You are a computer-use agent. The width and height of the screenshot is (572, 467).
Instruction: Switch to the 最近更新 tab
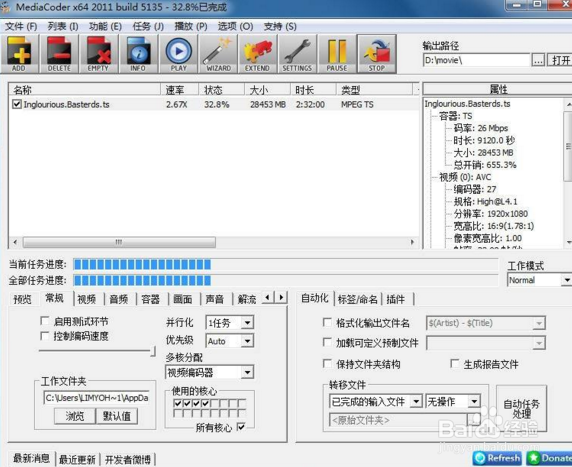[77, 459]
